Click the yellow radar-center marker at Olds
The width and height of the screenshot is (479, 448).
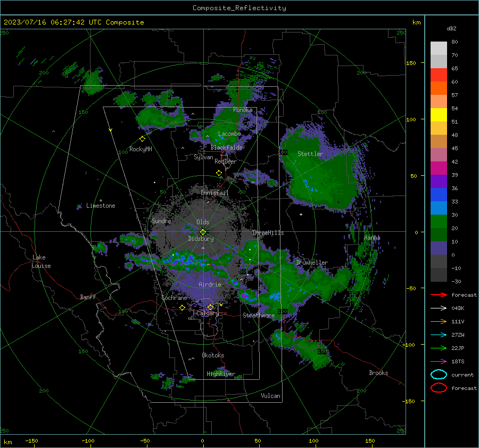point(203,232)
